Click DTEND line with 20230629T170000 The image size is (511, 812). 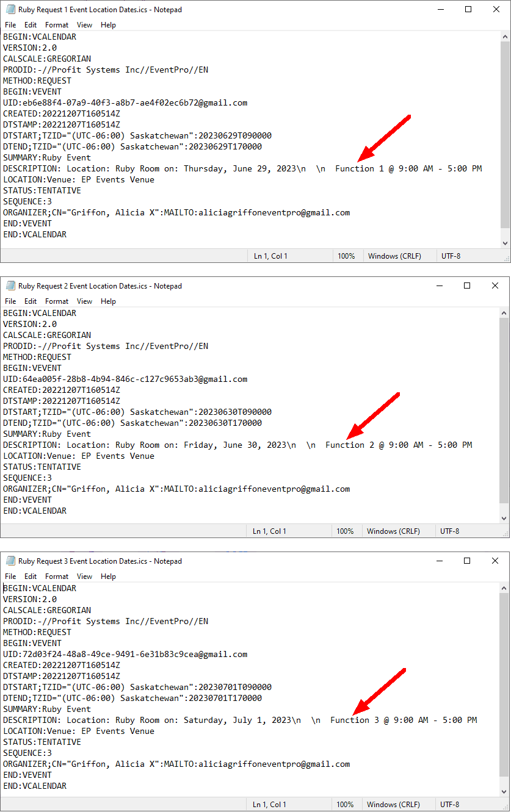point(132,147)
